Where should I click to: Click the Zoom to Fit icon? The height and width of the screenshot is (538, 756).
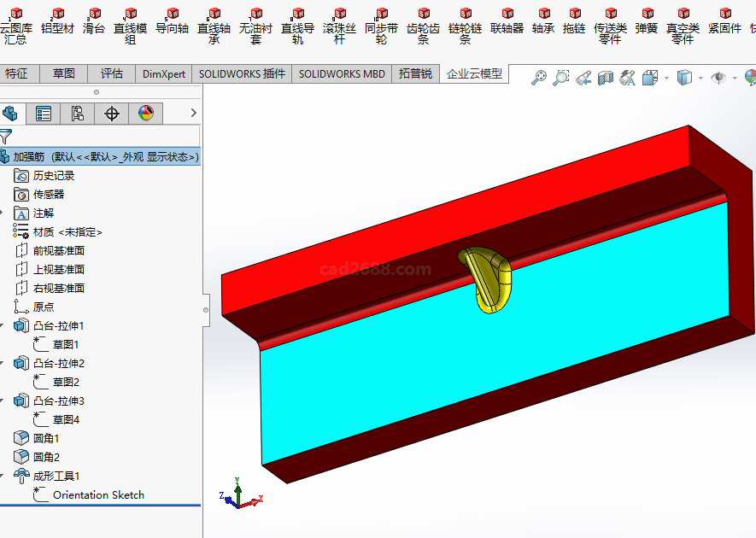pos(539,79)
